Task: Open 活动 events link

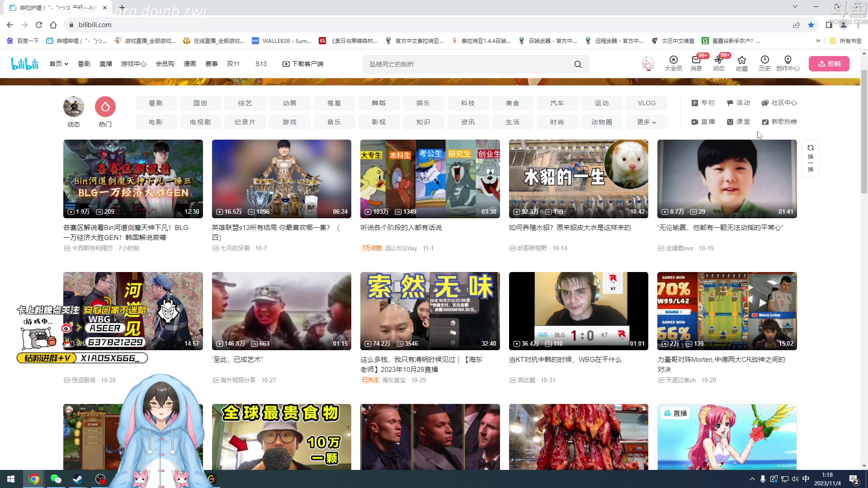Action: point(738,103)
